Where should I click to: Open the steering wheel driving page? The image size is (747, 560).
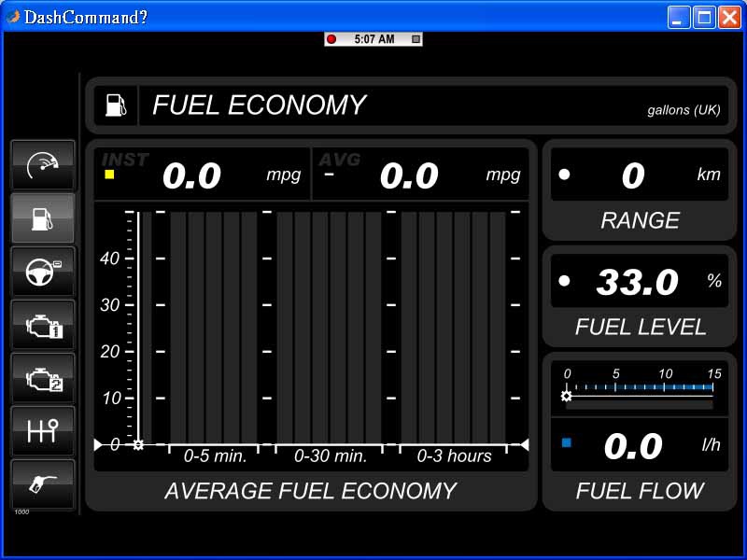[43, 272]
